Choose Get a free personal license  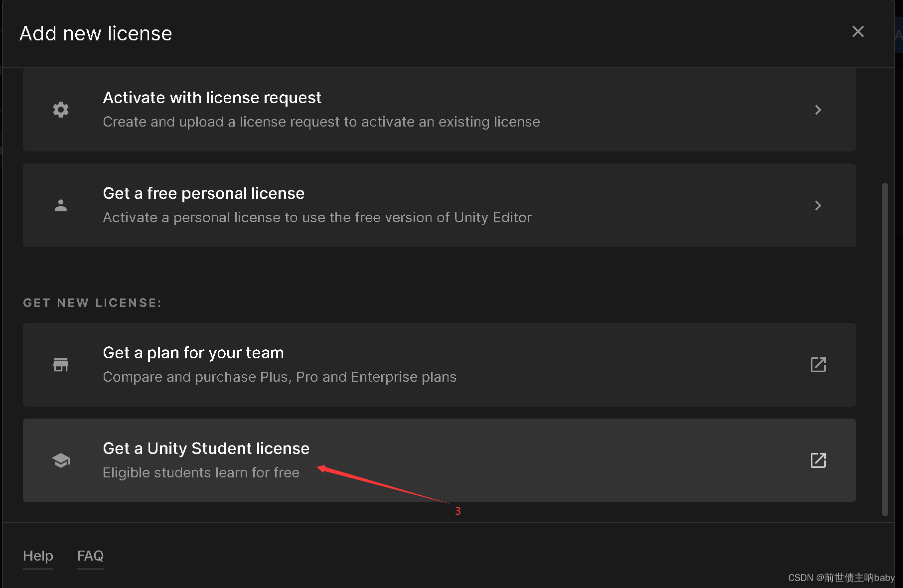439,205
